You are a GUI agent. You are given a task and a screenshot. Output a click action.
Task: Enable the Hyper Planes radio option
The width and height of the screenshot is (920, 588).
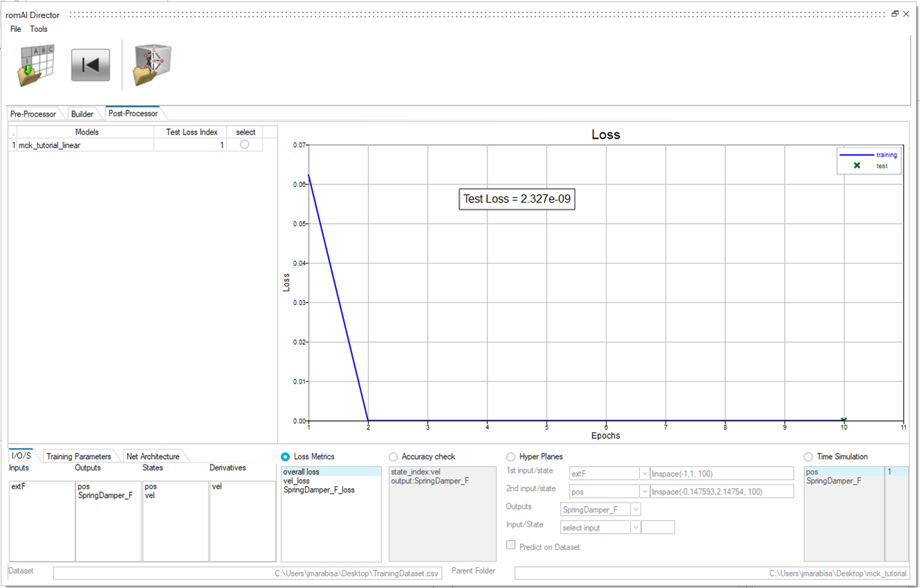(511, 457)
